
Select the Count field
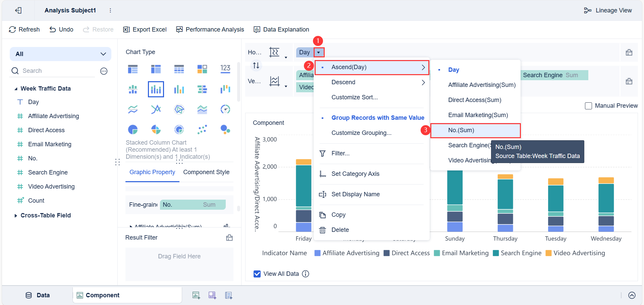coord(36,201)
